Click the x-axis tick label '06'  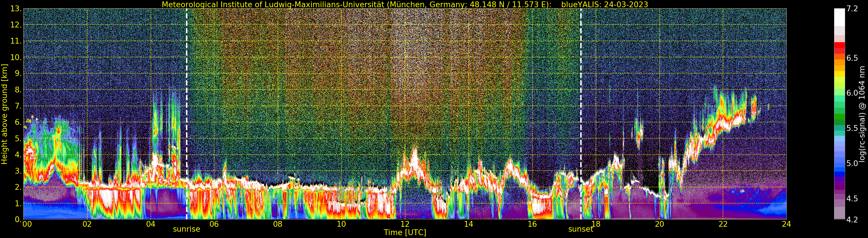214,224
